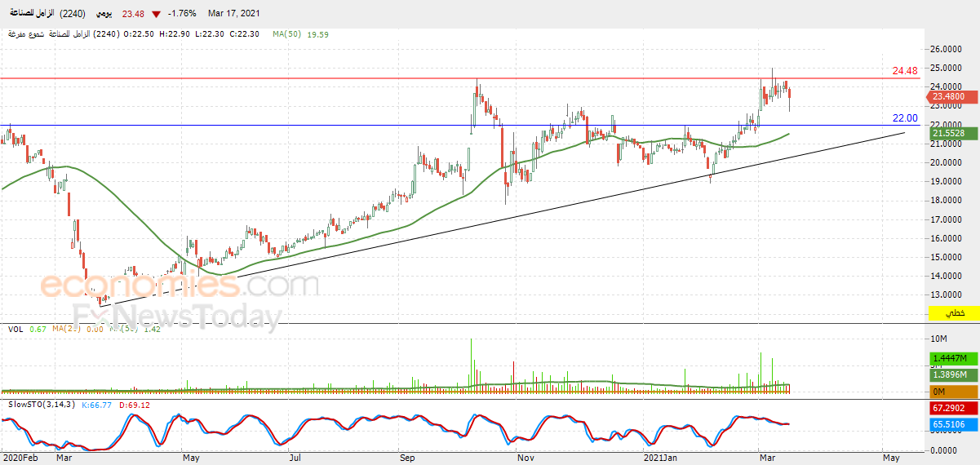Click the 10M volume axis tick
Image resolution: width=980 pixels, height=465 pixels.
(x=938, y=338)
